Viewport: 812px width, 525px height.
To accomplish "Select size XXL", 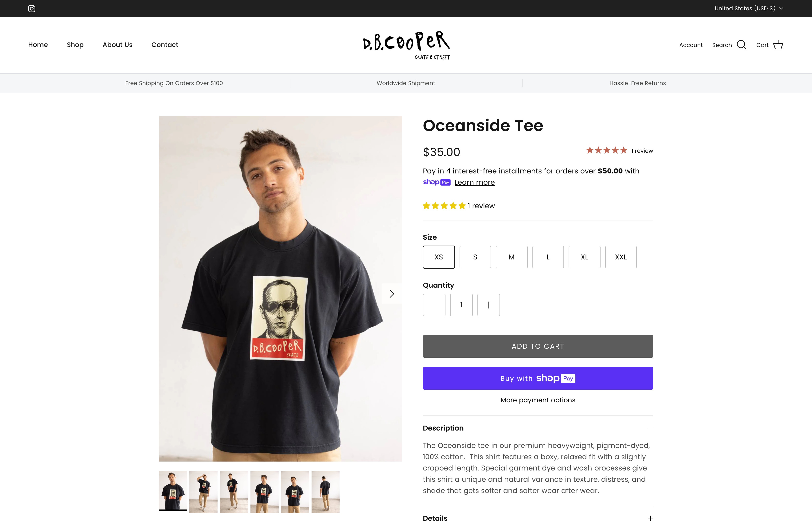I will point(621,257).
